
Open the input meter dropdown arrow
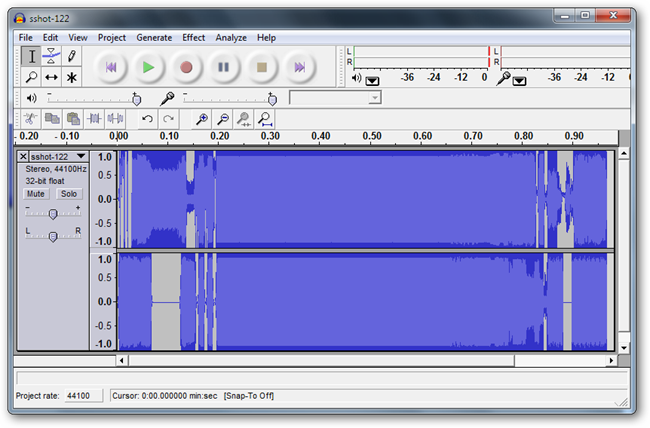pos(519,80)
